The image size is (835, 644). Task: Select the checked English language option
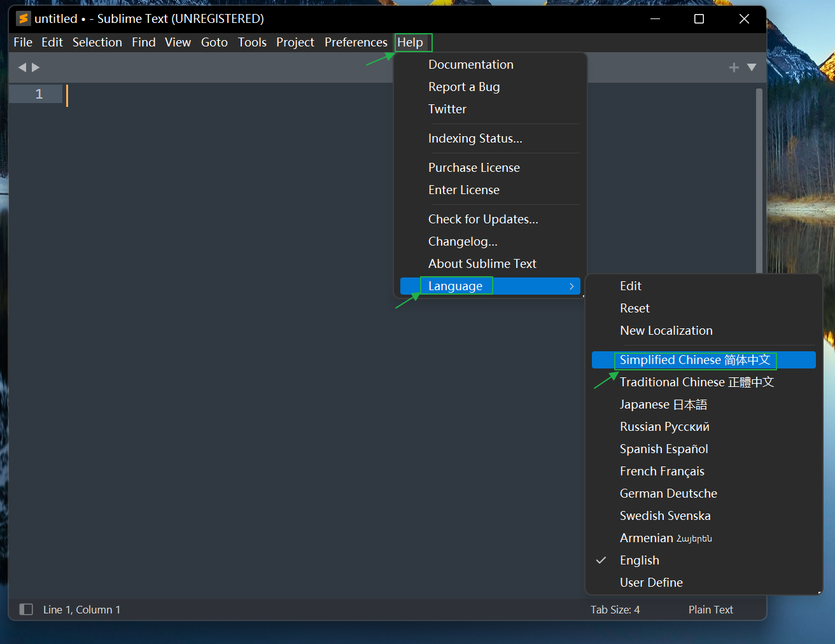point(703,561)
